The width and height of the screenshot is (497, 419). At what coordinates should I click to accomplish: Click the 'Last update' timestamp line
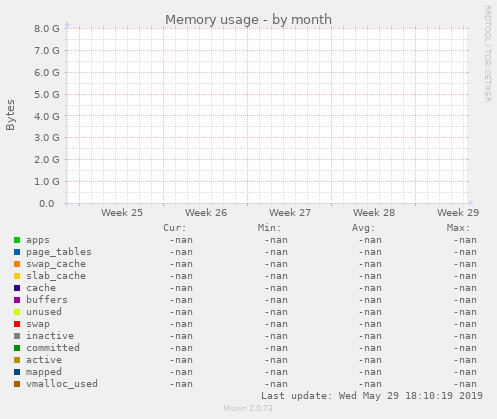tap(372, 396)
